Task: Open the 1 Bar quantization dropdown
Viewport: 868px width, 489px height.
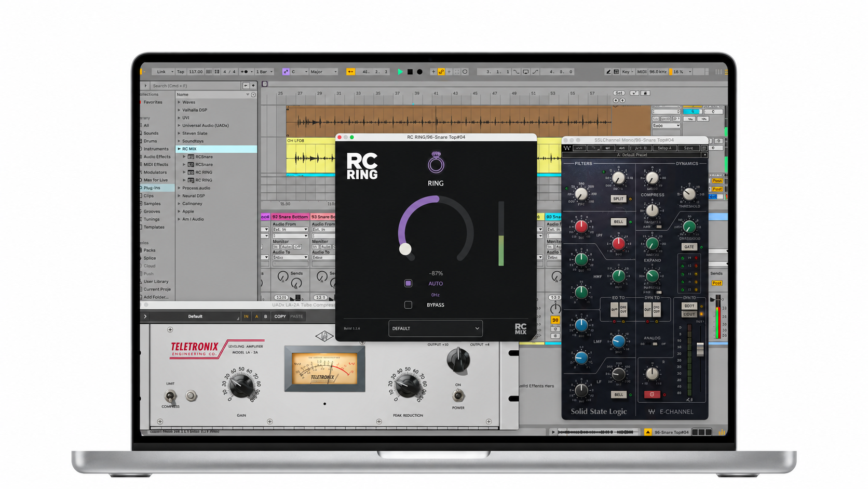Action: tap(264, 72)
